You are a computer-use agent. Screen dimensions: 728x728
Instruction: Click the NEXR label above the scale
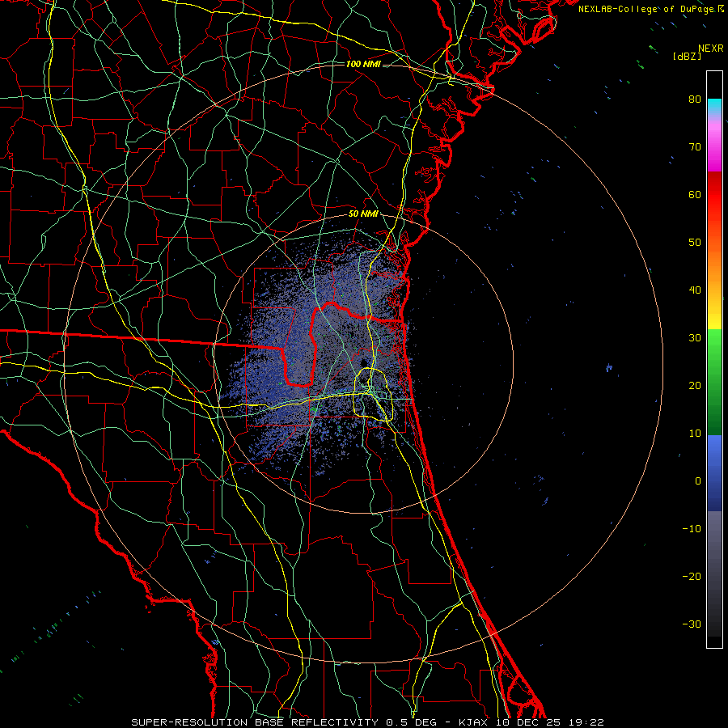(710, 49)
